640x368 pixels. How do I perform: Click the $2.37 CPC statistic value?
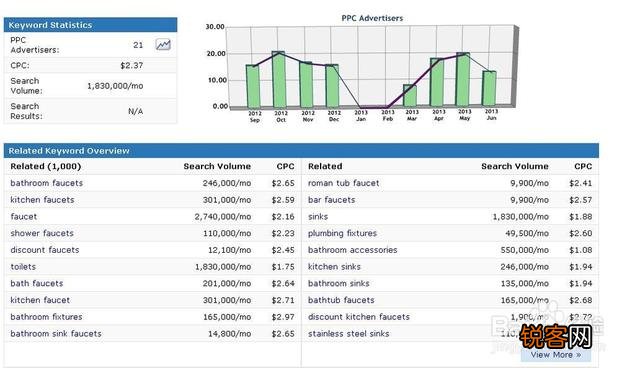pyautogui.click(x=132, y=65)
